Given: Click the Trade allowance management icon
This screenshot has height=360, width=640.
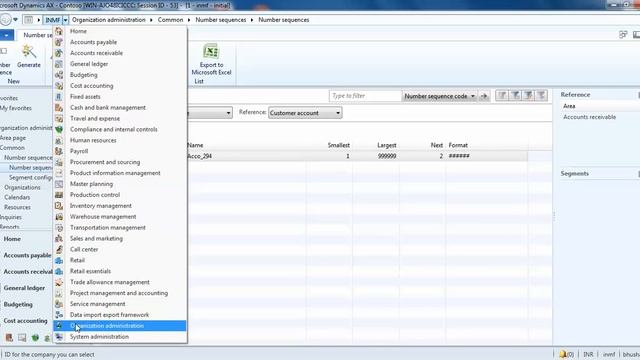Looking at the screenshot, I should click(x=59, y=282).
